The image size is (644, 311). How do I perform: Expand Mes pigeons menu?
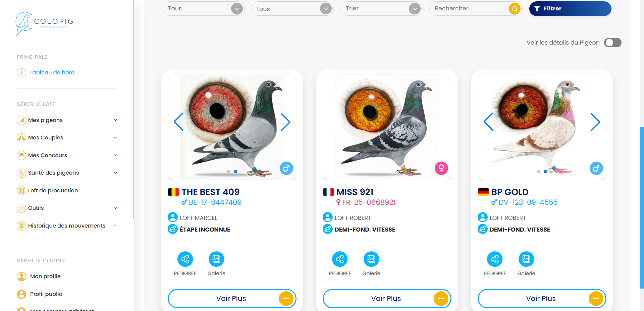click(x=67, y=120)
